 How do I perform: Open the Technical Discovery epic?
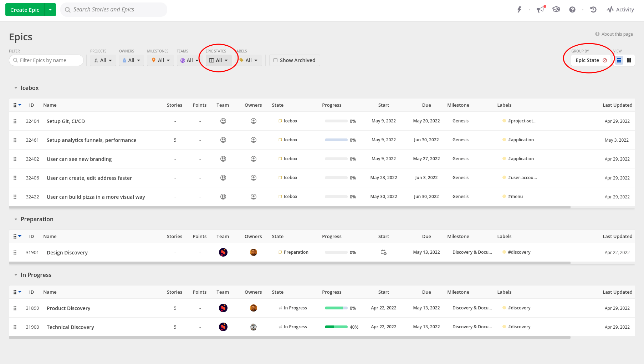[x=70, y=327]
